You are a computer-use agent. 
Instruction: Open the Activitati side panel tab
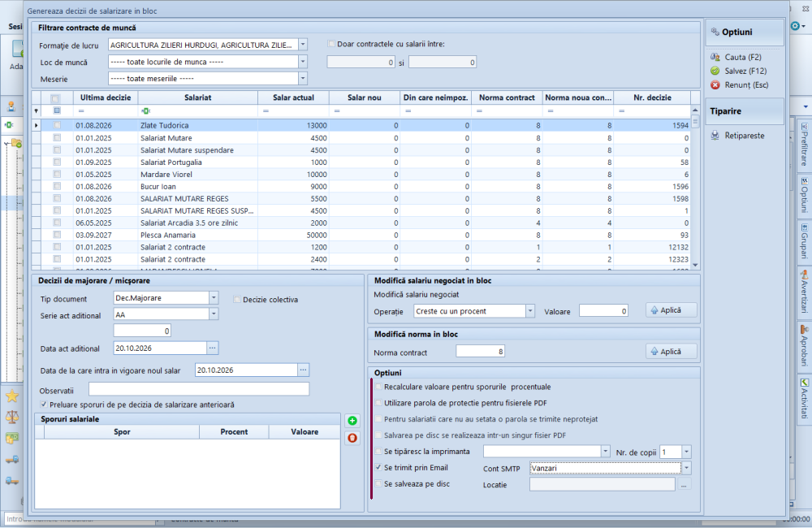pos(804,399)
